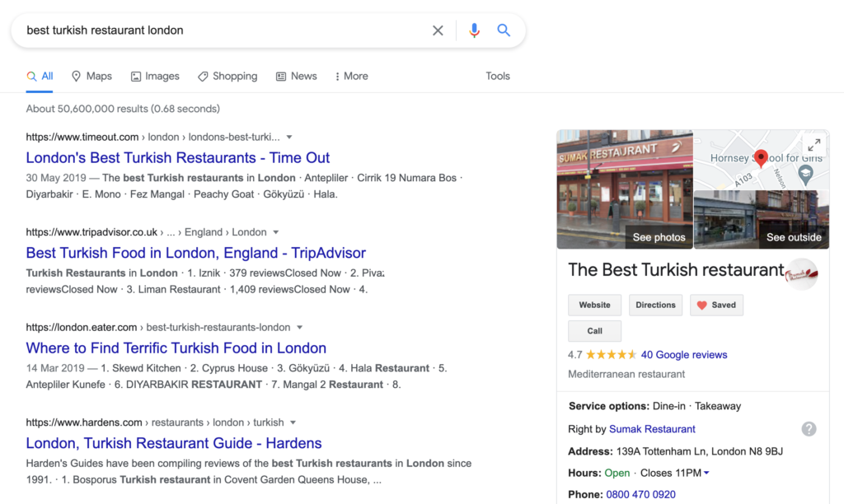The width and height of the screenshot is (844, 504).
Task: Click the 4.7 star rating stars
Action: (x=611, y=354)
